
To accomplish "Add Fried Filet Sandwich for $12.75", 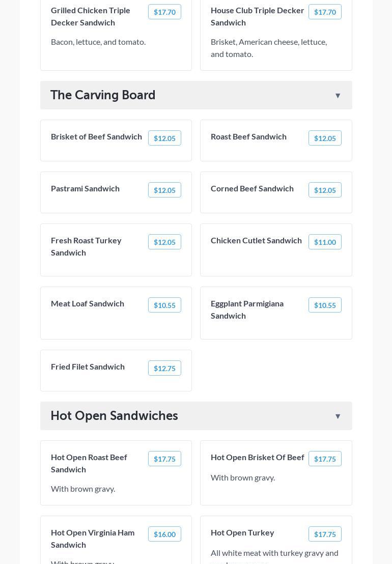I will tap(164, 369).
